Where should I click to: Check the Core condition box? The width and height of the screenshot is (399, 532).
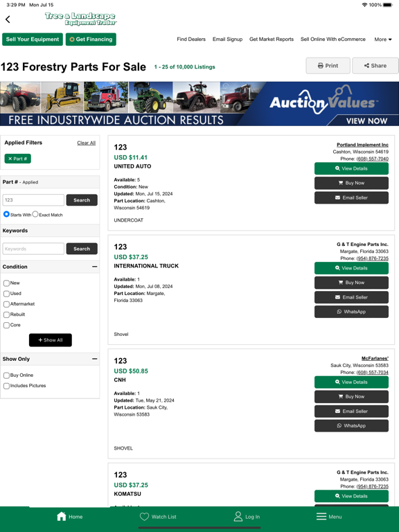6,325
